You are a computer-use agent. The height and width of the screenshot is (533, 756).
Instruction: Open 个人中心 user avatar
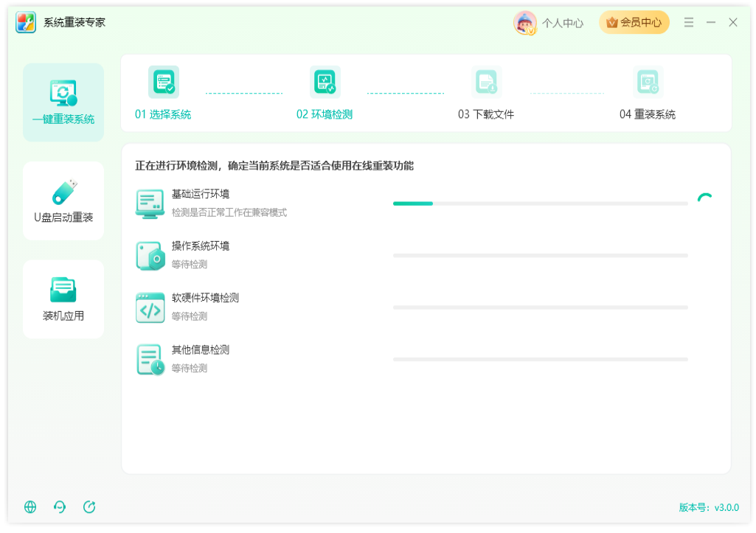pyautogui.click(x=524, y=23)
